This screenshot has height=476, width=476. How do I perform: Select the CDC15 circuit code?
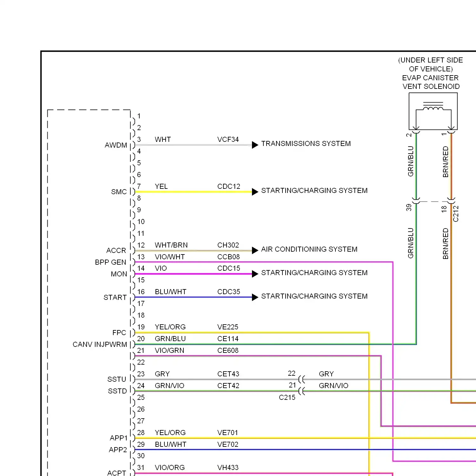(x=229, y=268)
